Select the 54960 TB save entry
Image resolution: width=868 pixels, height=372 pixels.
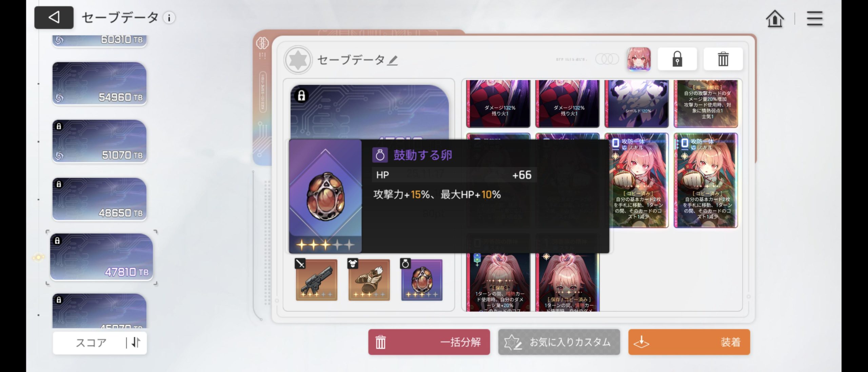coord(99,83)
